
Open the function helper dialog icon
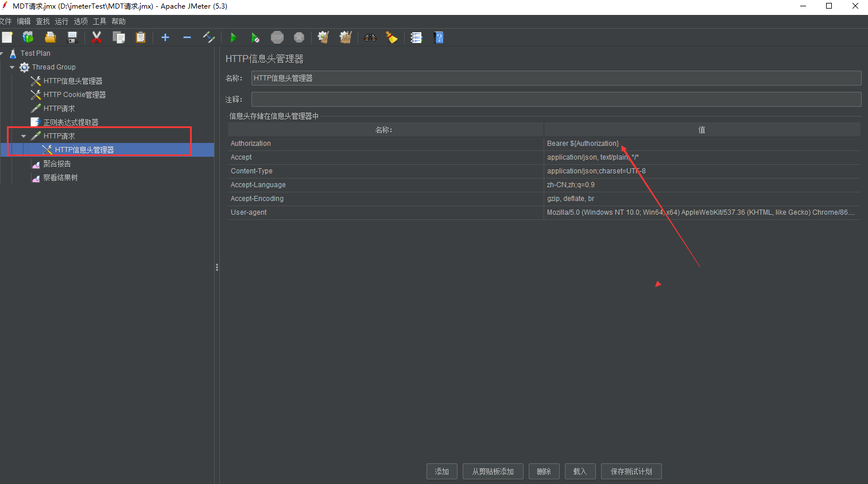click(417, 37)
